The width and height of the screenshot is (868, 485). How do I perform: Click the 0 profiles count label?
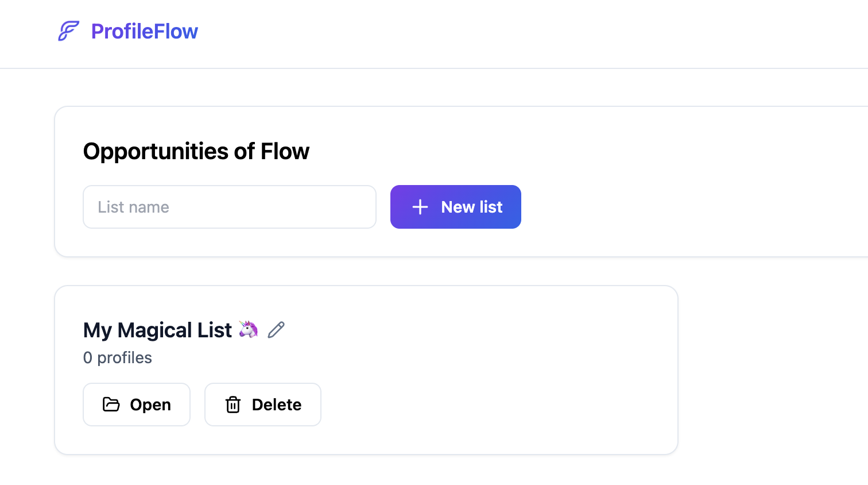click(118, 357)
